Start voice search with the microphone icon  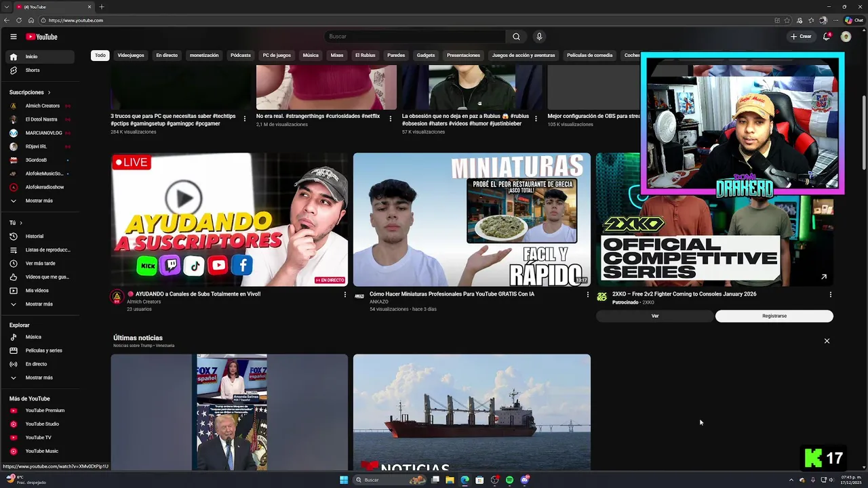tap(539, 37)
